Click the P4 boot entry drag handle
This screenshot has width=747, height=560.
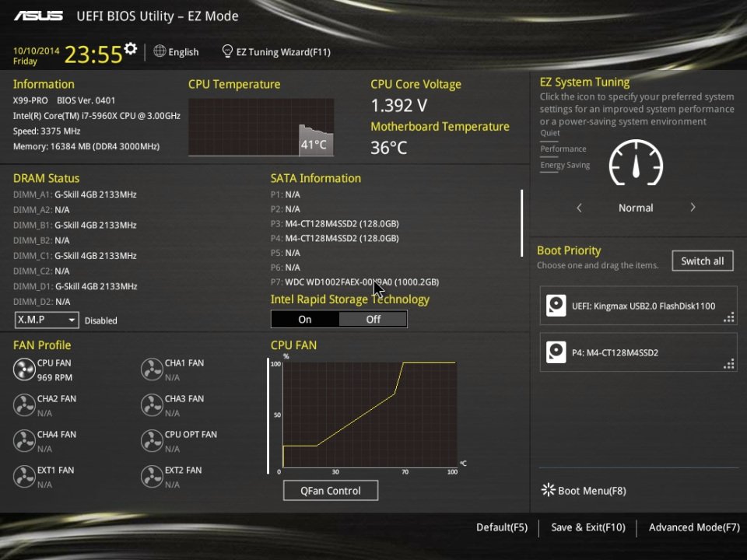tap(729, 364)
